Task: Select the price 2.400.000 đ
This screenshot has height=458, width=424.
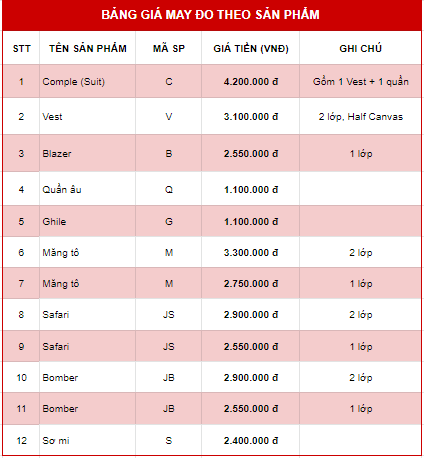Action: (x=251, y=441)
